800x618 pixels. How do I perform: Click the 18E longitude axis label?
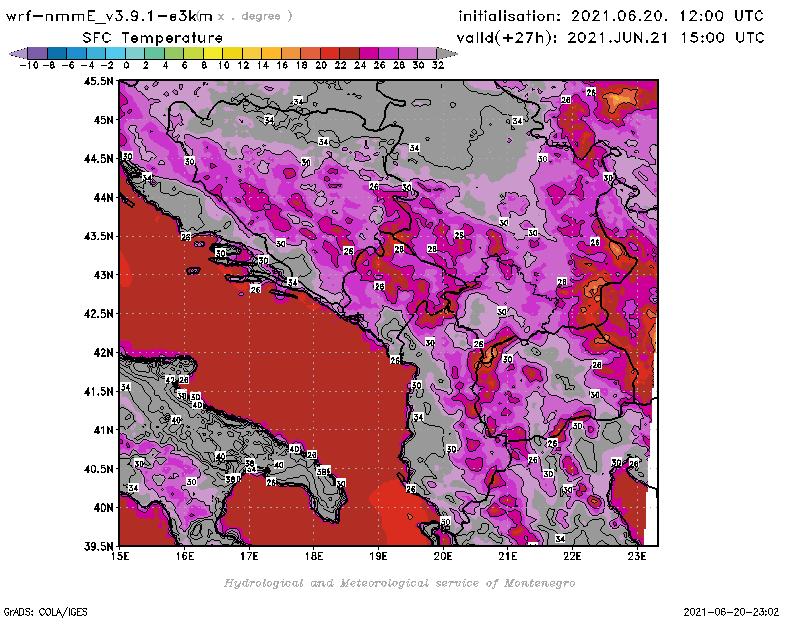pyautogui.click(x=314, y=556)
